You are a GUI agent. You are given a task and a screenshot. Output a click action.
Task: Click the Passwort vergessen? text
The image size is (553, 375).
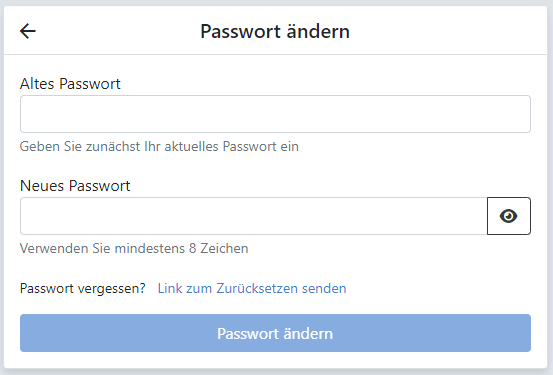[x=83, y=289]
